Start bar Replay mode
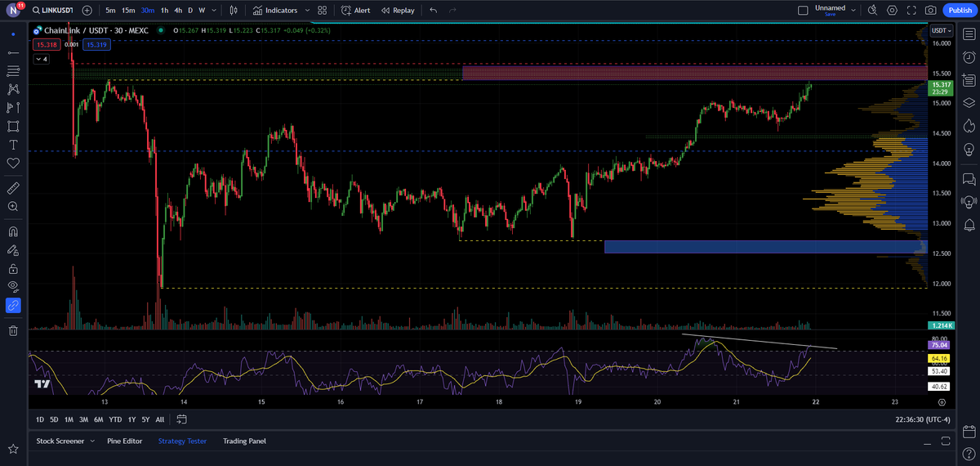This screenshot has width=980, height=466. pyautogui.click(x=398, y=11)
